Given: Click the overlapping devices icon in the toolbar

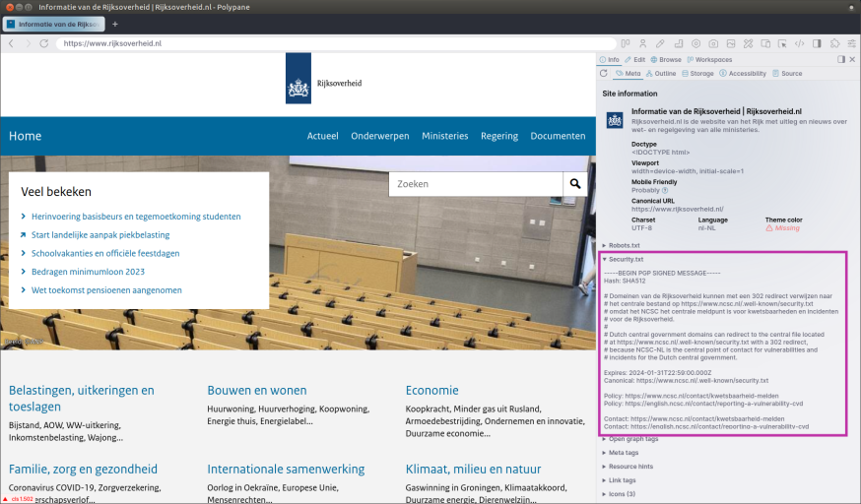Looking at the screenshot, I should [764, 43].
